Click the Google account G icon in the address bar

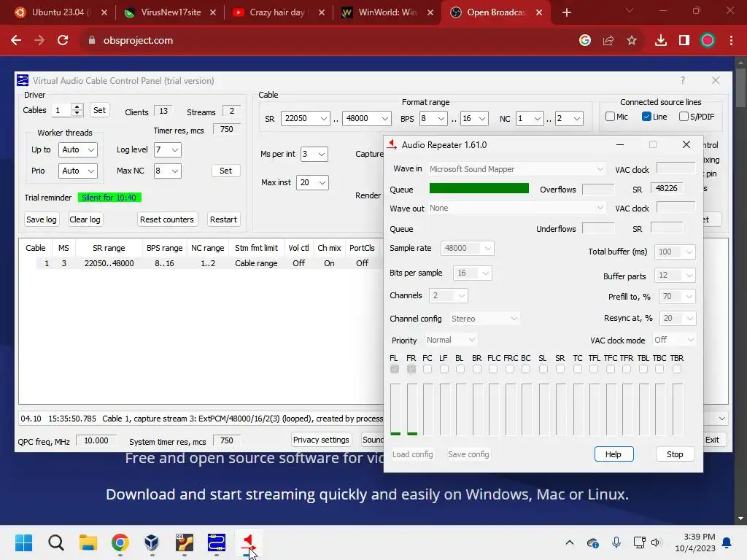tap(585, 41)
